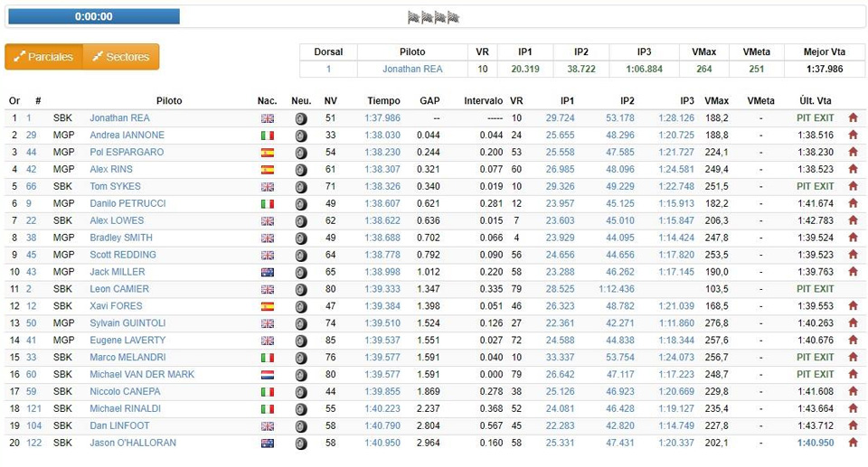Open the home icon in Scott REDDING's row
Viewport: 868px width, 467px height.
point(853,255)
